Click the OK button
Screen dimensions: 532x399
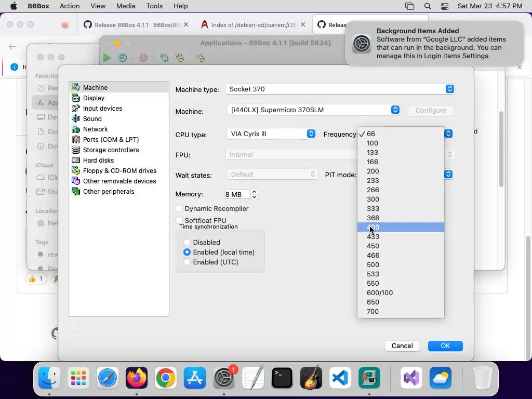[x=445, y=345]
